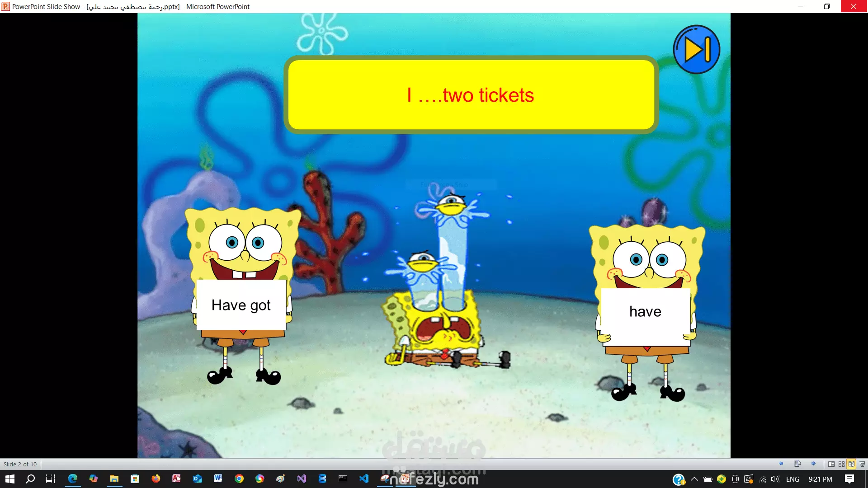Click the yellow question text box
Image resolution: width=868 pixels, height=488 pixels.
[471, 95]
